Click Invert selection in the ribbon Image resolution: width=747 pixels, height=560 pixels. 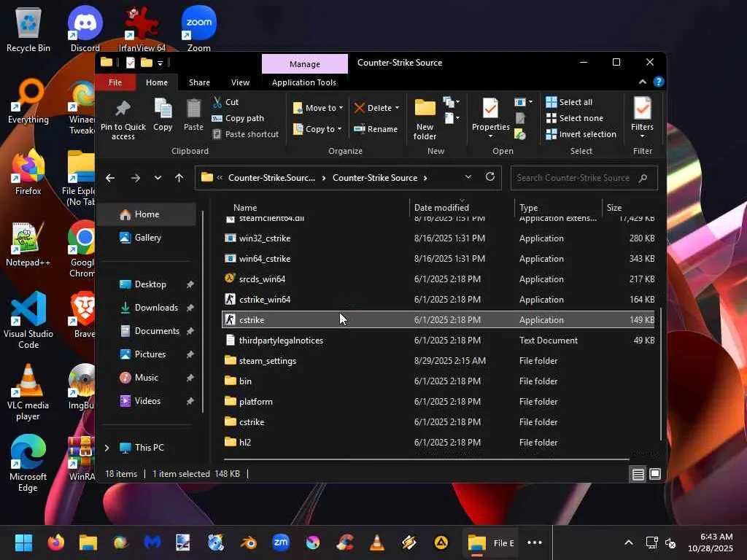pos(581,134)
